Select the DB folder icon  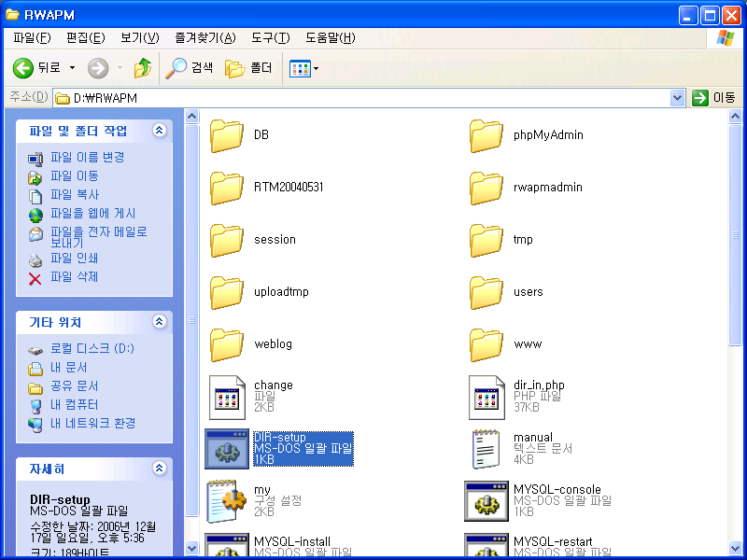tap(227, 135)
